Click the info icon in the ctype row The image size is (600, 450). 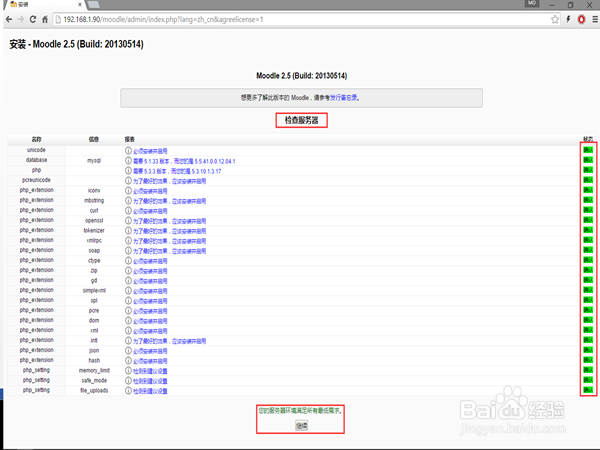pyautogui.click(x=129, y=261)
